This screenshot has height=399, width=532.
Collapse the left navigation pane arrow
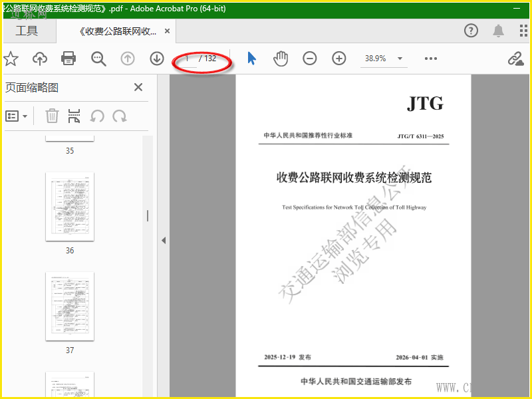(164, 241)
